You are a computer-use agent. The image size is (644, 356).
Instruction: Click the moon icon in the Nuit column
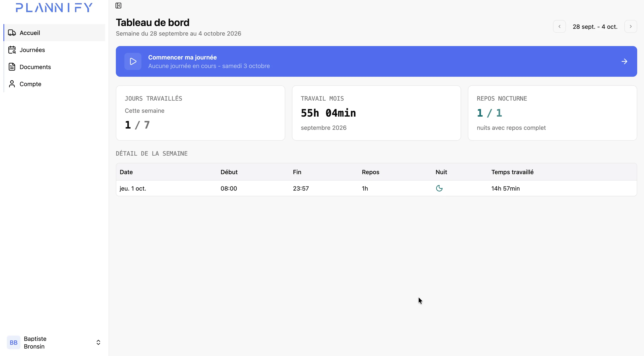[x=439, y=188]
